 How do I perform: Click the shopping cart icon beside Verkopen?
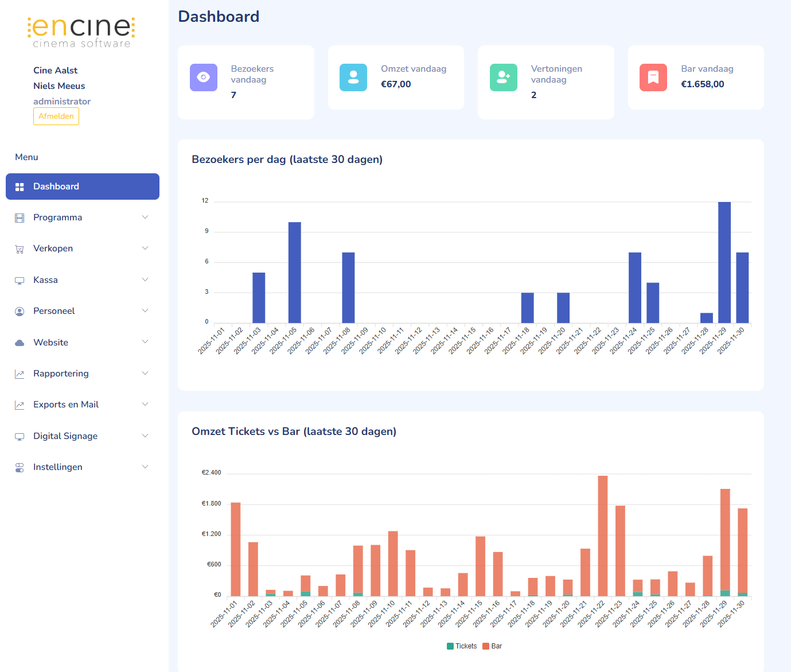[x=20, y=249]
